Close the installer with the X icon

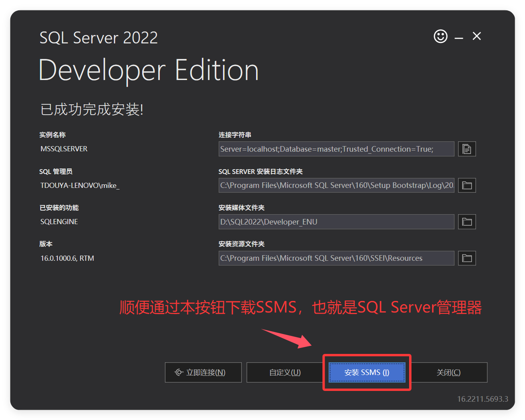[477, 36]
